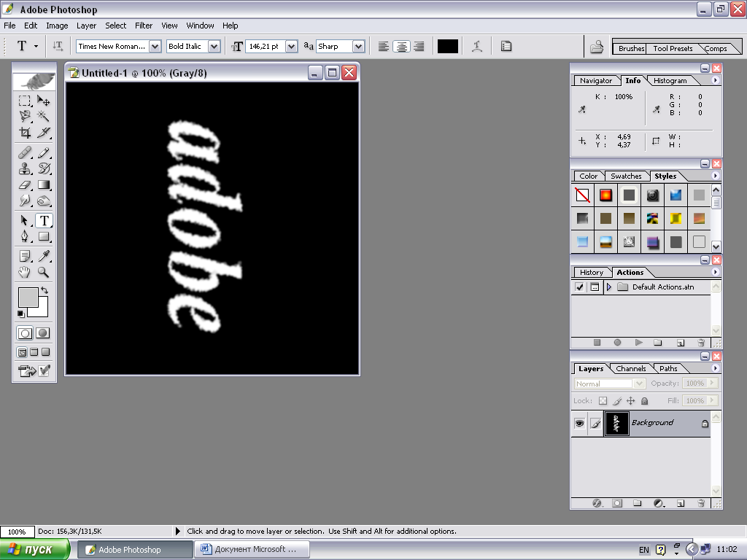This screenshot has height=560, width=747.
Task: Choose Standard Screen Mode
Action: pyautogui.click(x=22, y=352)
